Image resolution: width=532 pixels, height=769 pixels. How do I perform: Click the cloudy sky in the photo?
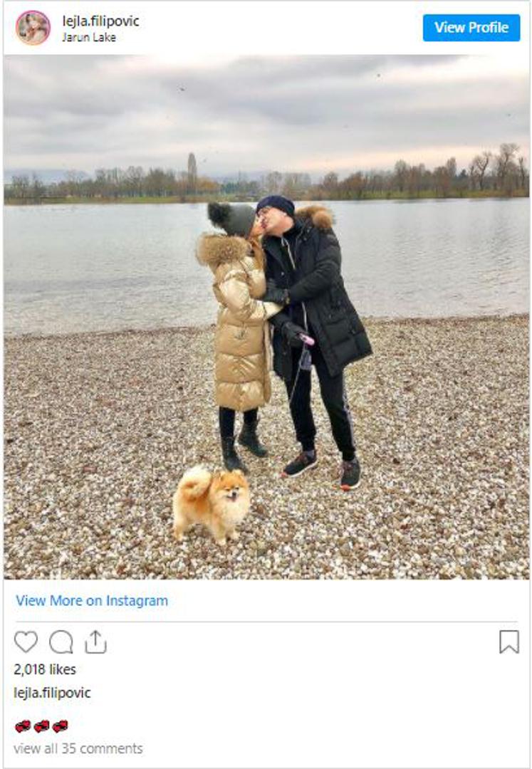coord(266,108)
